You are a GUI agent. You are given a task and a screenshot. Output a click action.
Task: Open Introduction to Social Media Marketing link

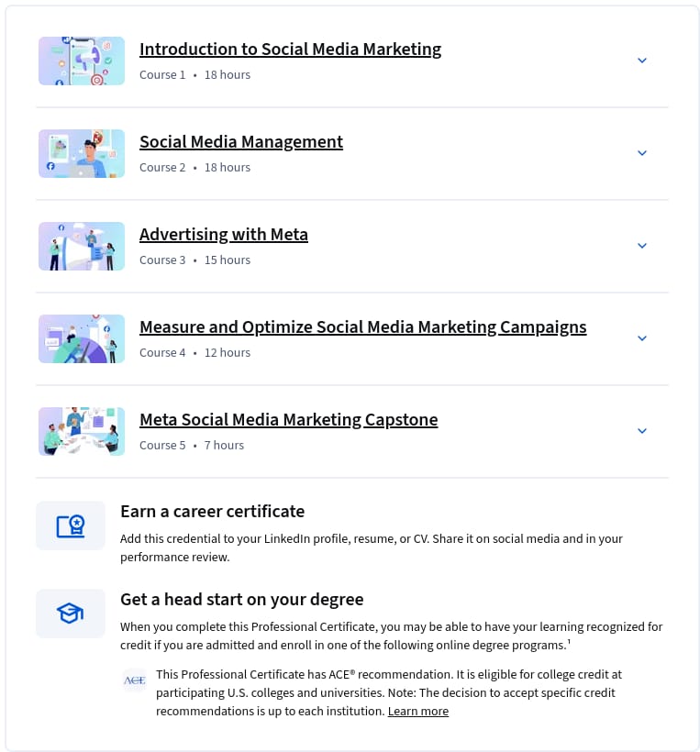(x=290, y=50)
